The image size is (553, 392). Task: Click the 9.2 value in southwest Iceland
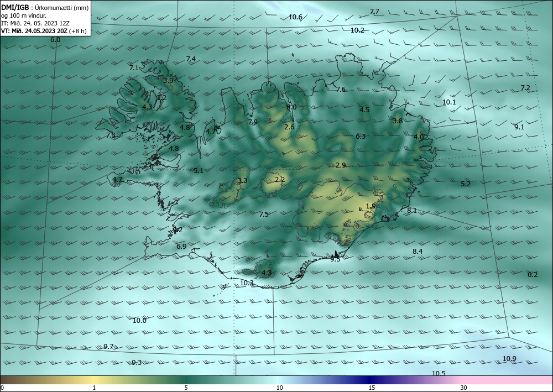[x=178, y=230]
